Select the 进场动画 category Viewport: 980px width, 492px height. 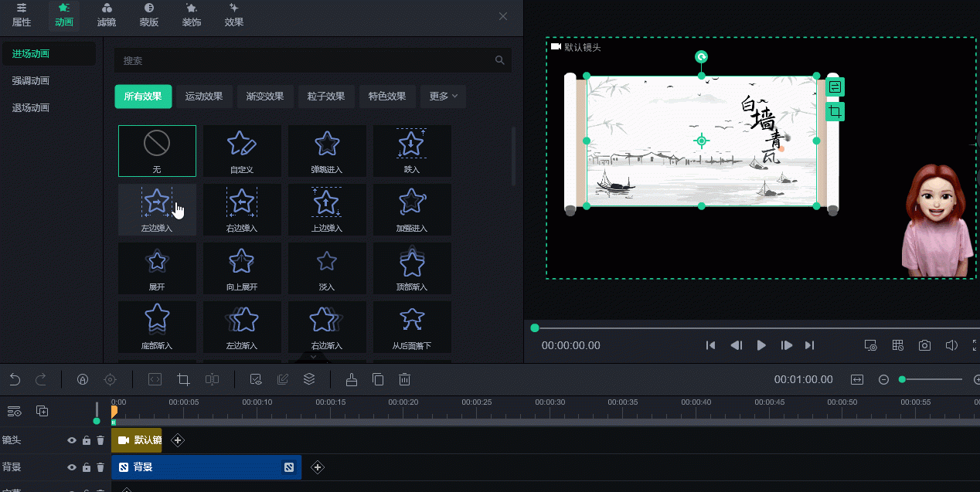point(49,53)
